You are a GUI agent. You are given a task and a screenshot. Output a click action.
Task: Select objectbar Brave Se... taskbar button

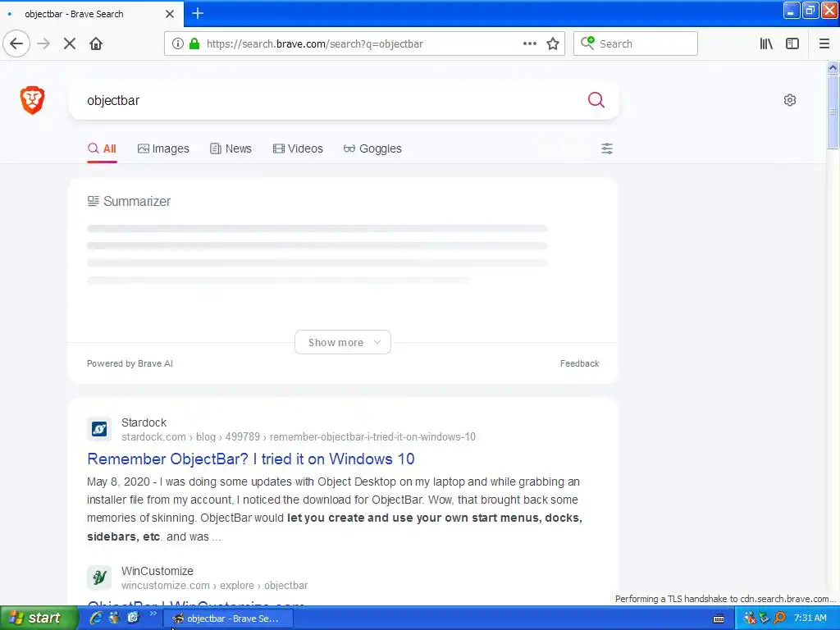[228, 619]
